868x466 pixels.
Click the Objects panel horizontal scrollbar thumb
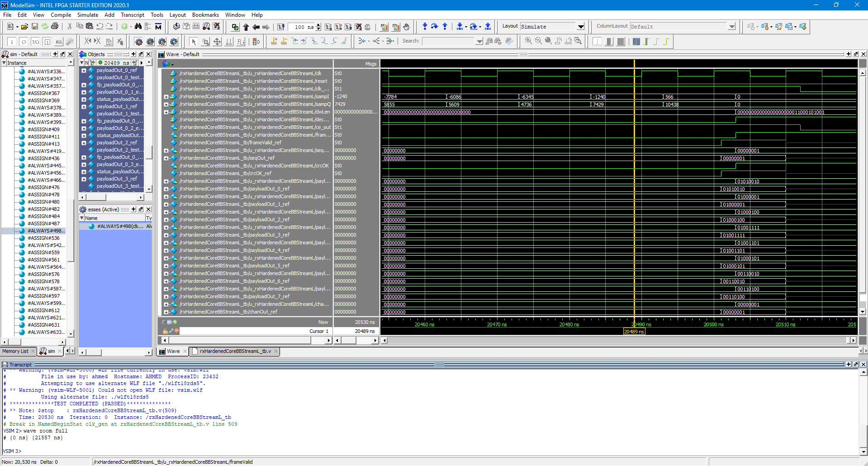point(96,197)
